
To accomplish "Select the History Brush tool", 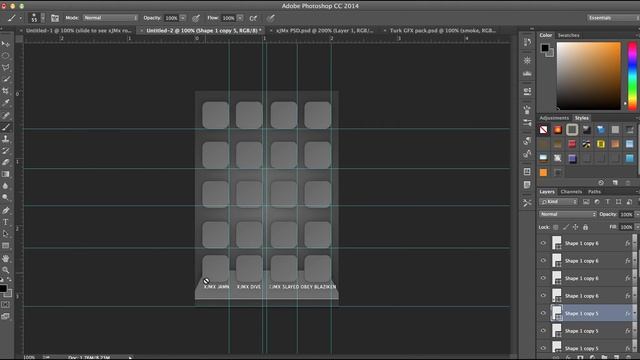I will pyautogui.click(x=5, y=151).
